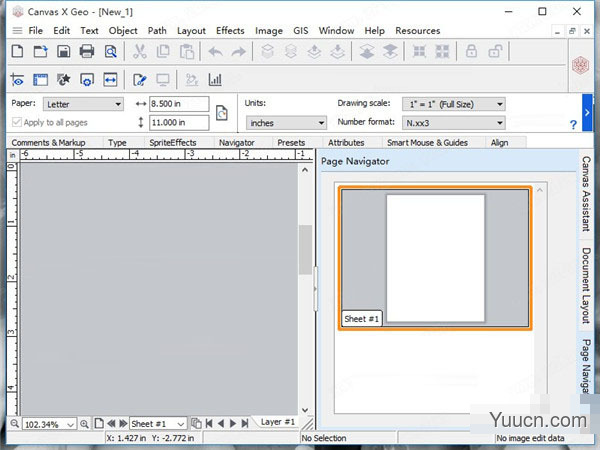Go to last layer button
The image size is (600, 450).
click(x=245, y=423)
